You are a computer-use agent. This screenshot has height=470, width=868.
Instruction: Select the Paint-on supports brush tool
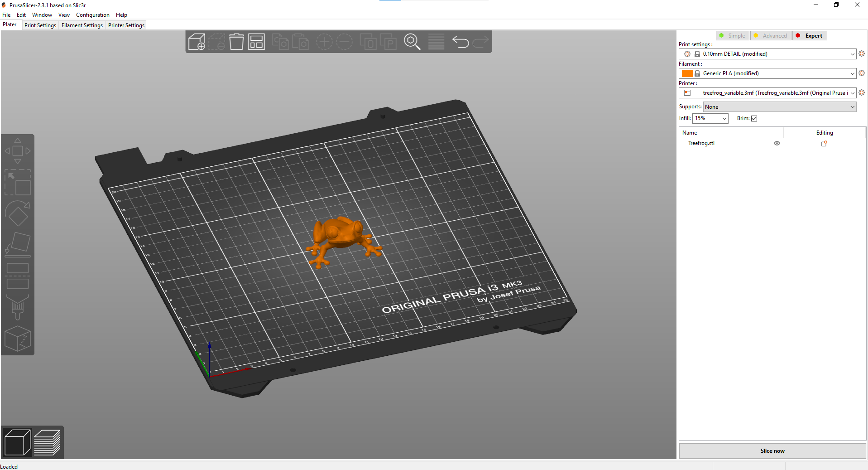point(18,307)
